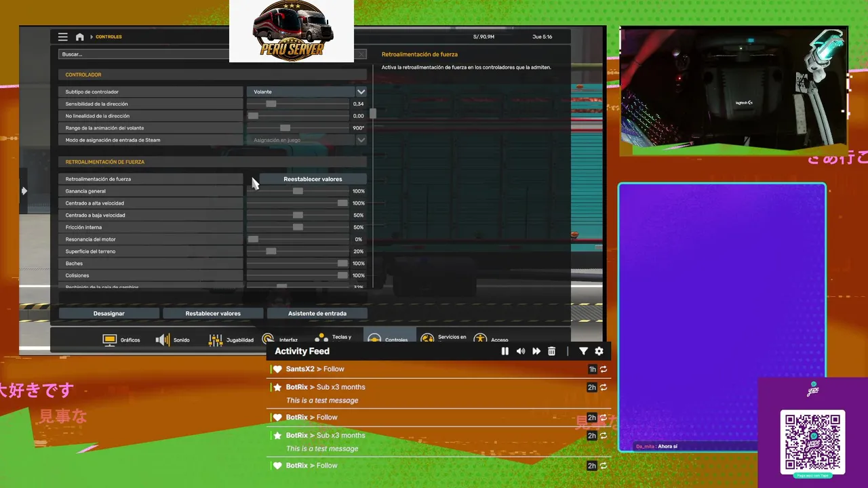The width and height of the screenshot is (868, 488).
Task: Replay the SantsX2 Follow alert
Action: 604,369
